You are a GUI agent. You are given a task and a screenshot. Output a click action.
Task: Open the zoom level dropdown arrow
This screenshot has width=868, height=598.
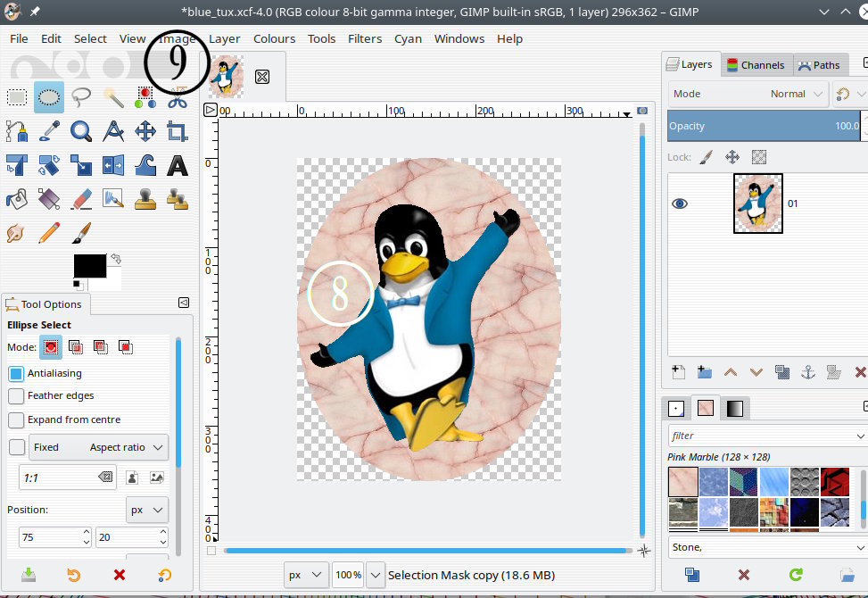pos(376,575)
